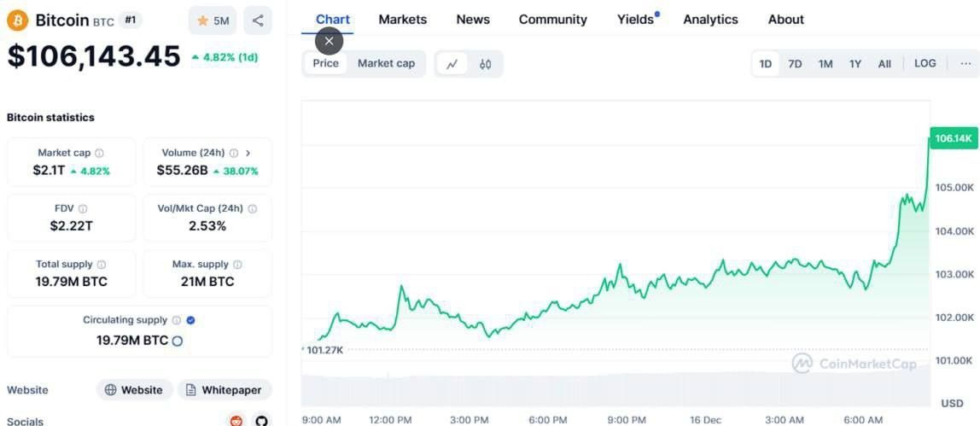This screenshot has height=426, width=980.
Task: Add Bitcoin to watchlist with star button
Action: (213, 20)
